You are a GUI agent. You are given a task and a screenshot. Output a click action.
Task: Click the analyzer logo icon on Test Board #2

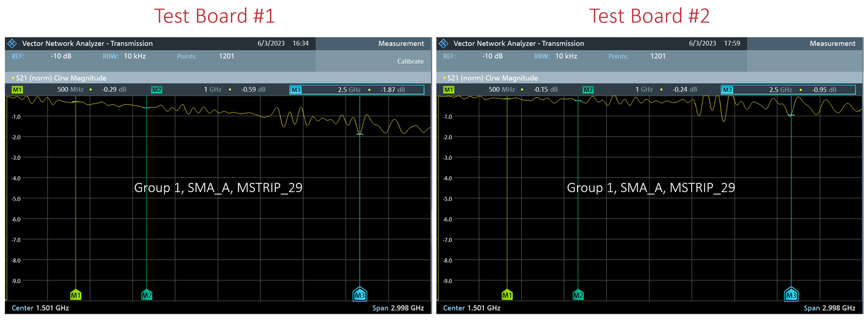tap(444, 43)
